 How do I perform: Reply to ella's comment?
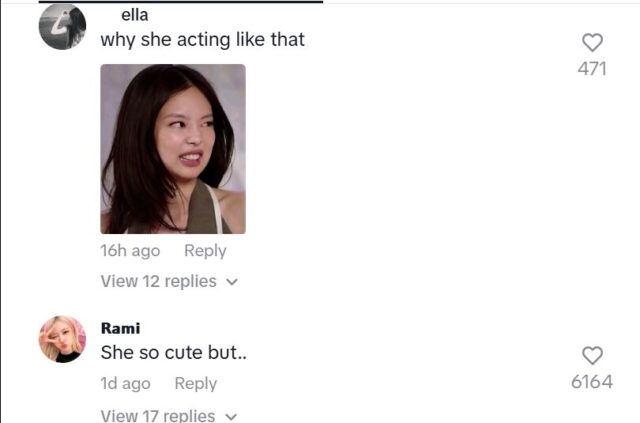(x=205, y=251)
